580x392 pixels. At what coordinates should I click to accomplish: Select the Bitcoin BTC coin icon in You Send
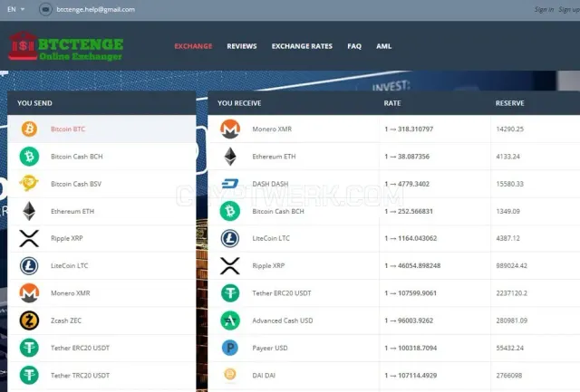coord(29,129)
